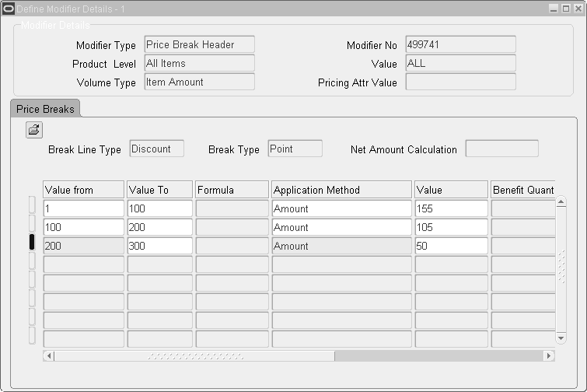
Task: Click the Benefit Quant column header
Action: coord(523,190)
